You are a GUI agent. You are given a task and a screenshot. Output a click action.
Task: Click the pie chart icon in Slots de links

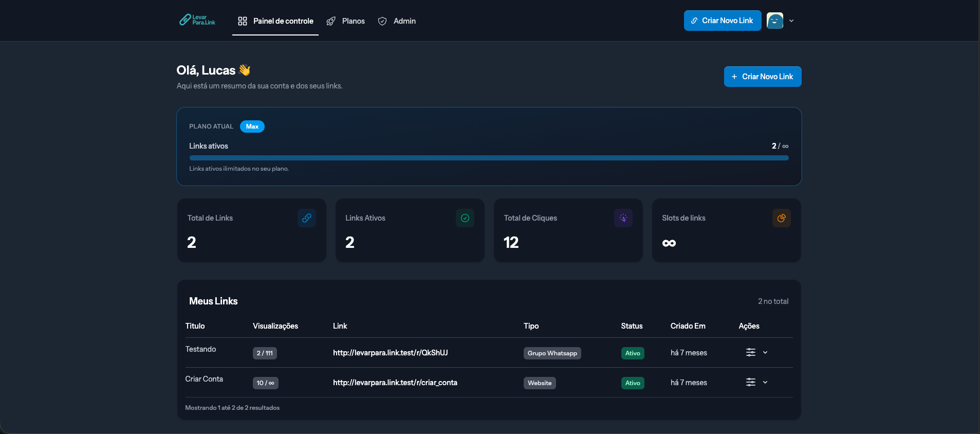pyautogui.click(x=782, y=218)
